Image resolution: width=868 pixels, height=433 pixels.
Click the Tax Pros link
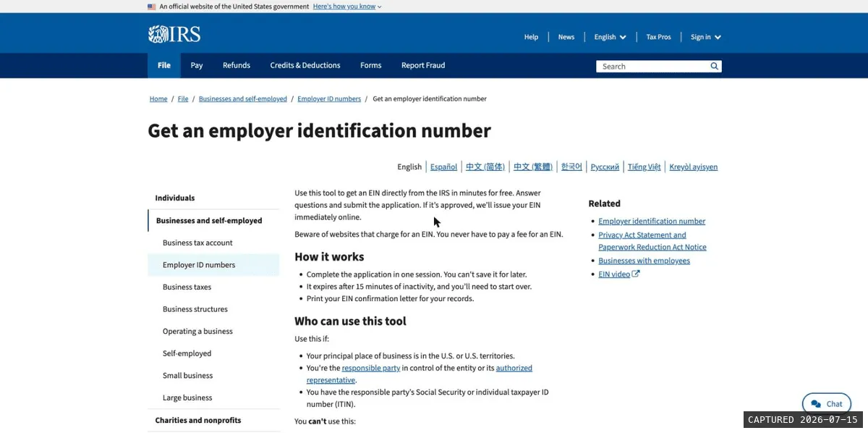[x=658, y=37]
